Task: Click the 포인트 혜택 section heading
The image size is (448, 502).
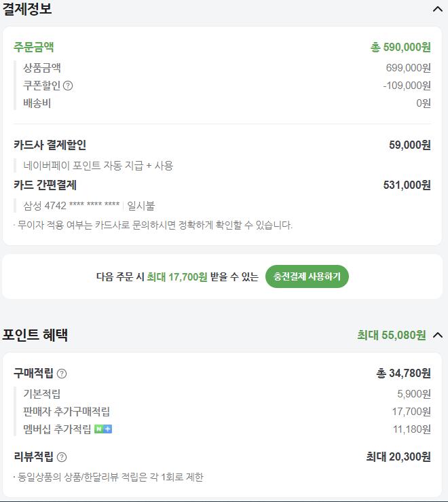Action: (x=35, y=335)
